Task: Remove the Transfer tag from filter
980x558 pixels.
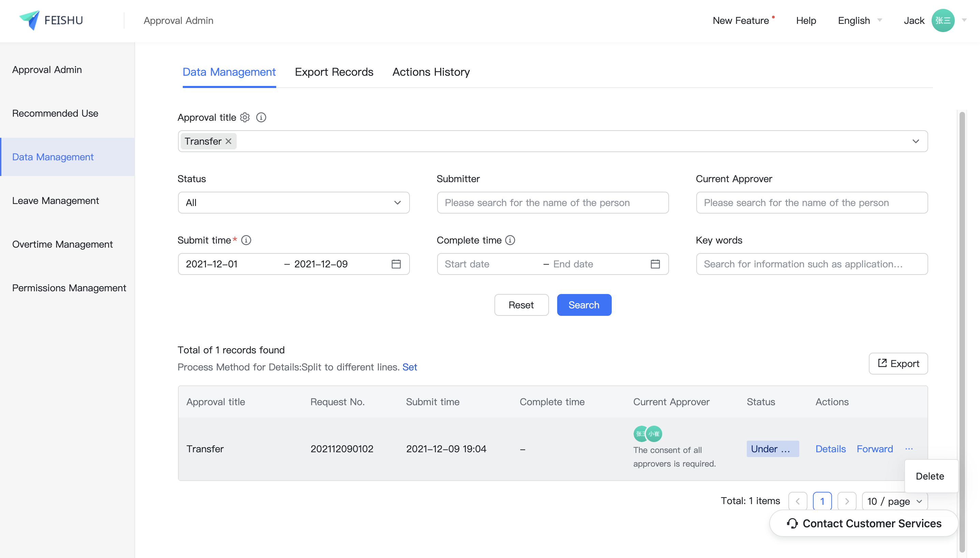Action: pyautogui.click(x=229, y=142)
